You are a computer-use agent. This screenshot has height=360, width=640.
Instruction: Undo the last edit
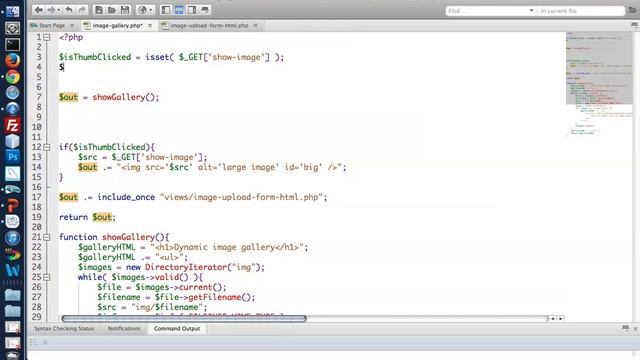[x=69, y=10]
